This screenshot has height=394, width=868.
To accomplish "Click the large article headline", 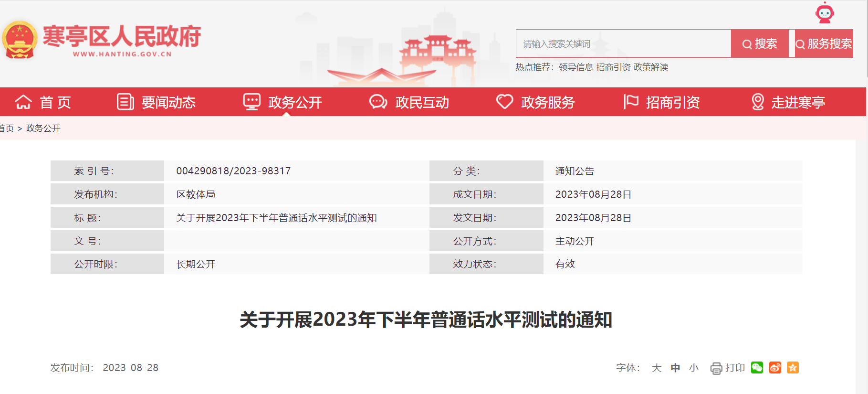I will pyautogui.click(x=426, y=319).
